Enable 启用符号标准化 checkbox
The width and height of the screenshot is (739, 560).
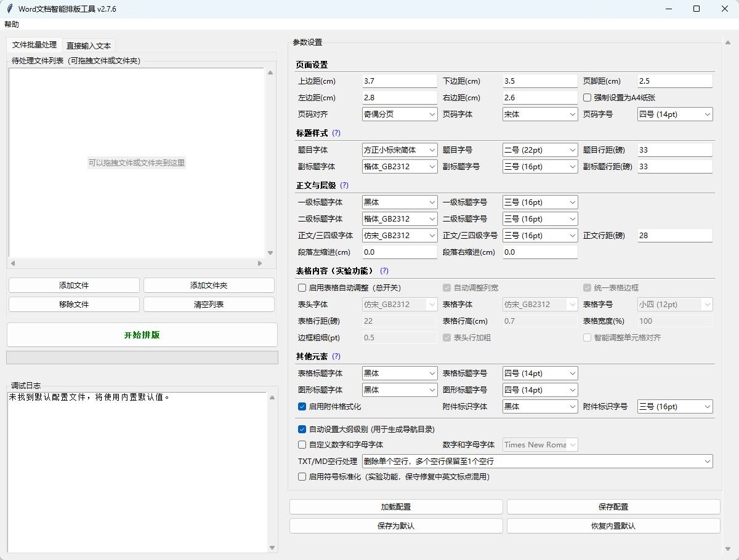pyautogui.click(x=394, y=476)
